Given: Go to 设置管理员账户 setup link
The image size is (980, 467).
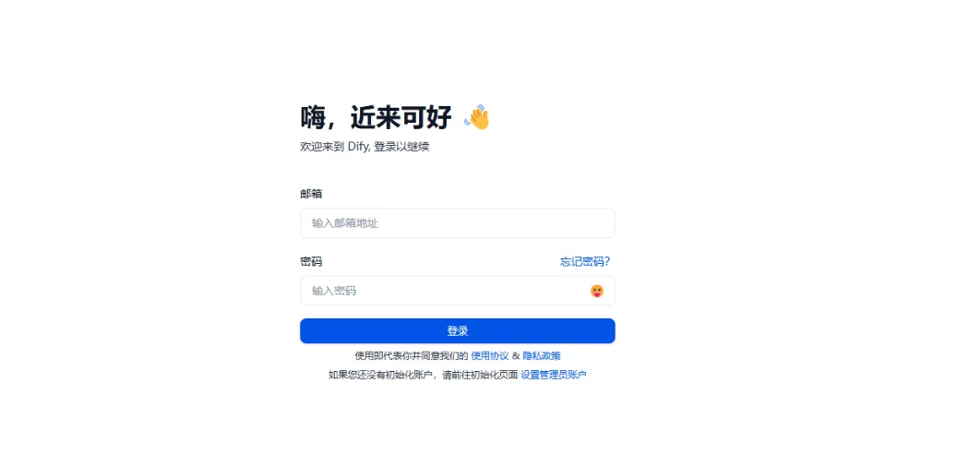Looking at the screenshot, I should [554, 375].
